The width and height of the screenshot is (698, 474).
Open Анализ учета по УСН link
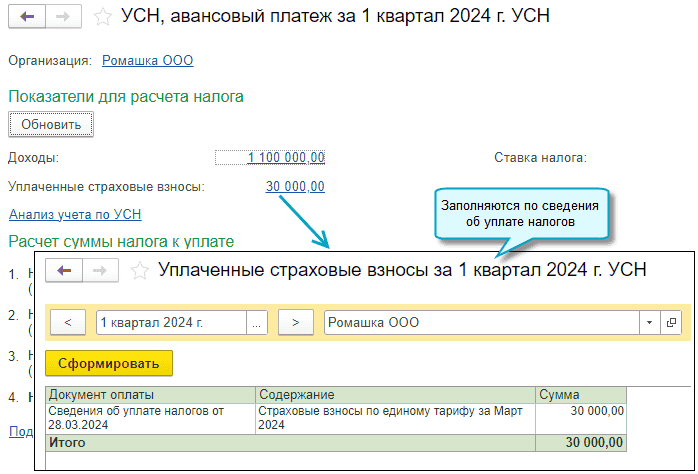(x=75, y=214)
